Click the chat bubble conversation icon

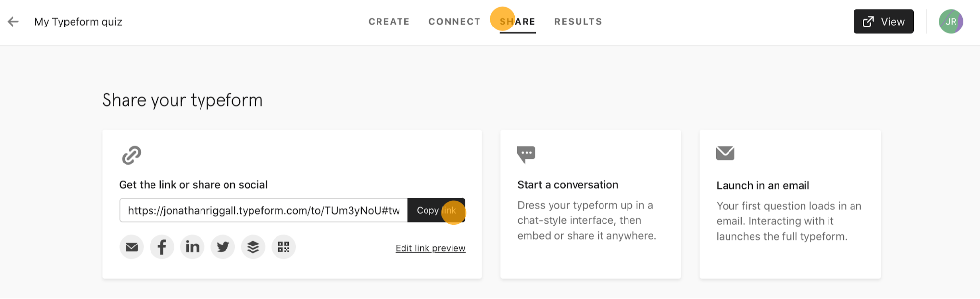526,155
